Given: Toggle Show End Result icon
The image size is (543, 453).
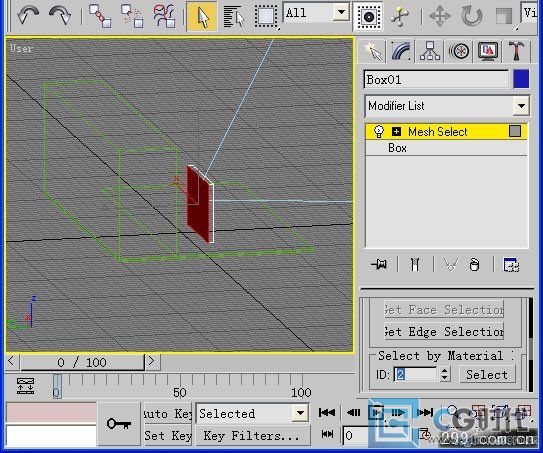Looking at the screenshot, I should tap(415, 265).
